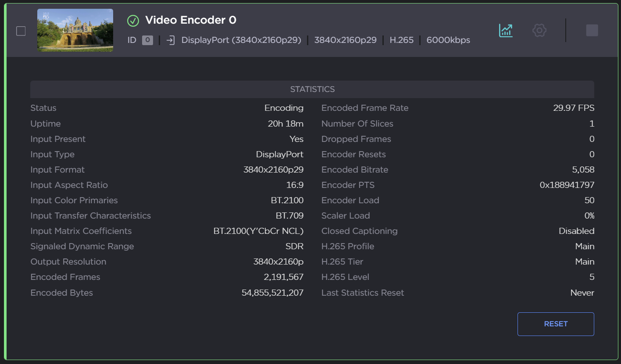This screenshot has width=621, height=364.
Task: Click the green checkmark status icon
Action: coord(133,21)
